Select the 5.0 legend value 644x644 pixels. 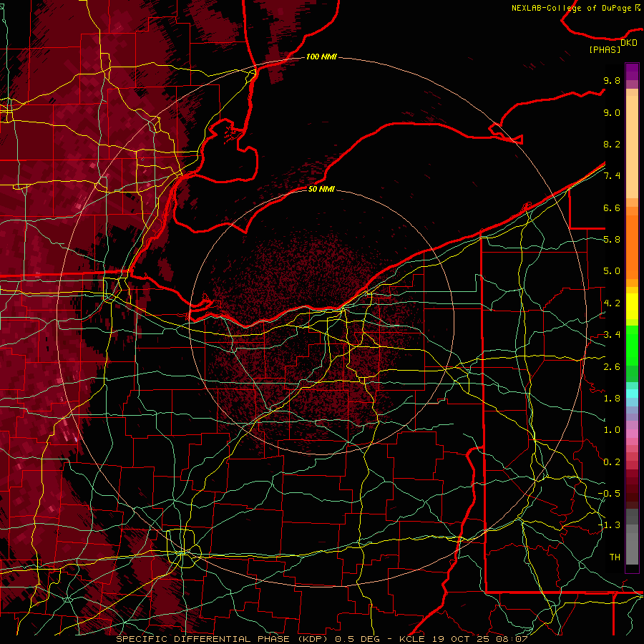pyautogui.click(x=612, y=271)
